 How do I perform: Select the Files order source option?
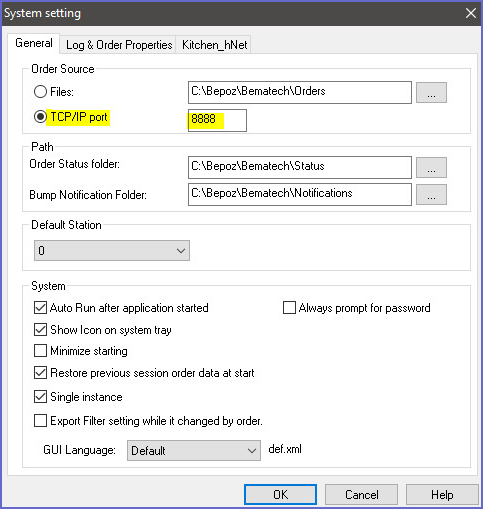(40, 92)
